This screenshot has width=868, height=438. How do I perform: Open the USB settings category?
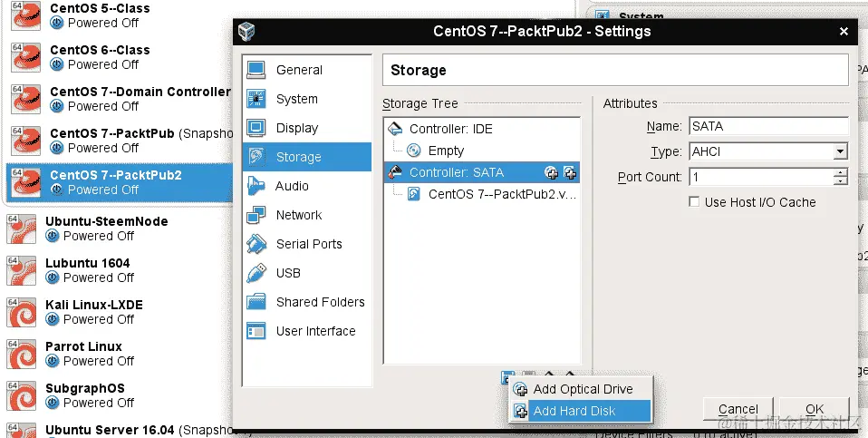point(306,273)
